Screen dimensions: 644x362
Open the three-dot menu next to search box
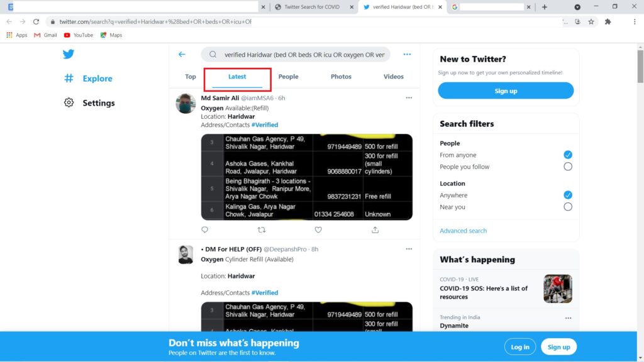pos(407,54)
